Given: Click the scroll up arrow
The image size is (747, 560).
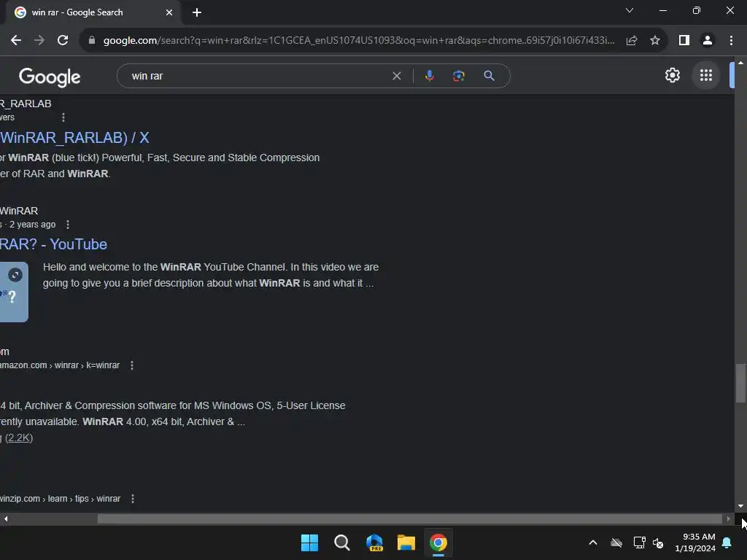Looking at the screenshot, I should [x=740, y=63].
